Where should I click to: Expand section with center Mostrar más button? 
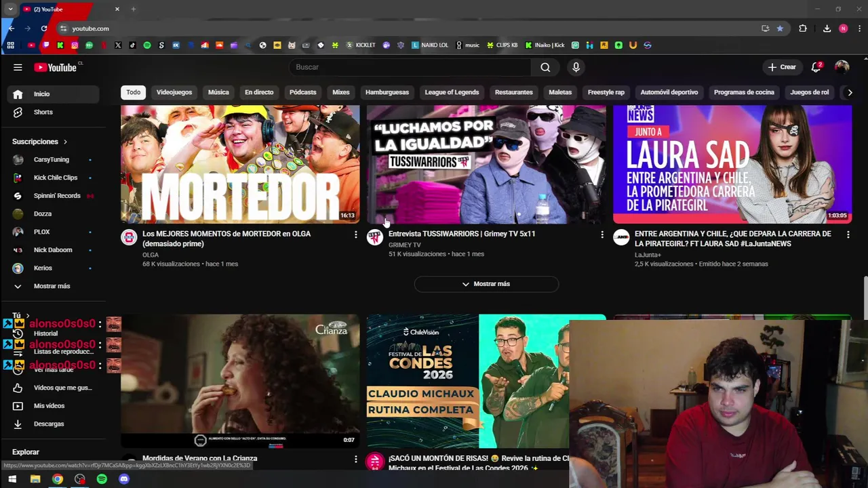click(x=486, y=284)
